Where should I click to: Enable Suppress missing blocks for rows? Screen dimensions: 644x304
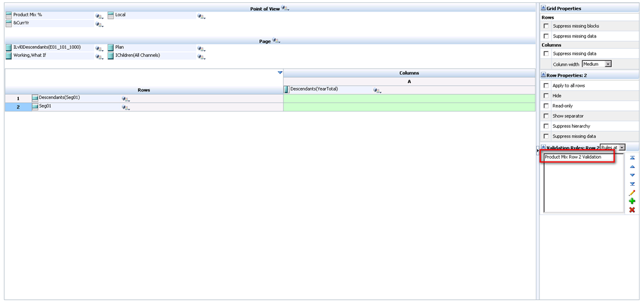tap(546, 26)
